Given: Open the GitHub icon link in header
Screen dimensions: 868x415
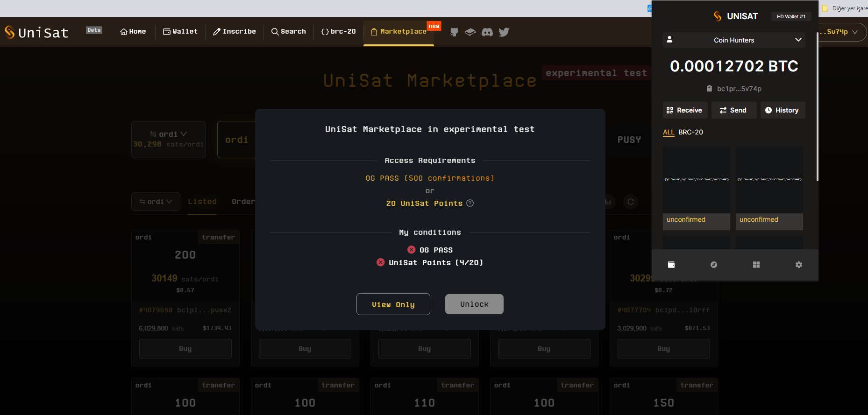Looking at the screenshot, I should click(x=454, y=32).
